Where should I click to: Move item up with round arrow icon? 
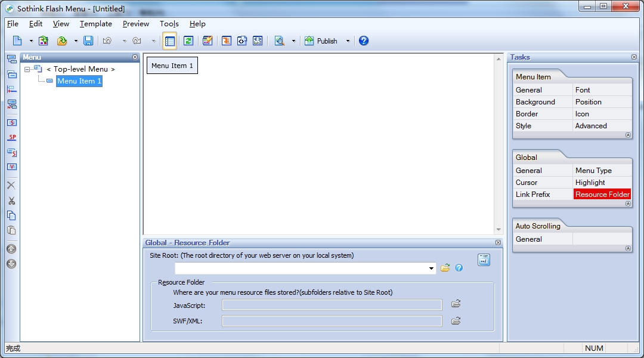click(x=11, y=249)
